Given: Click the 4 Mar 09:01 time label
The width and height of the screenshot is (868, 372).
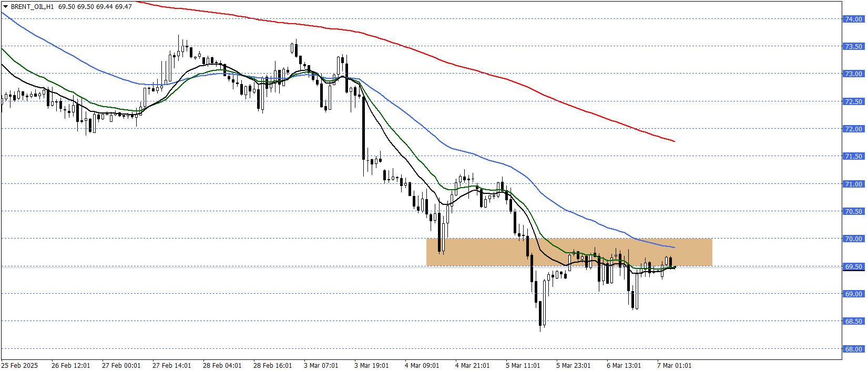Looking at the screenshot, I should 422,365.
